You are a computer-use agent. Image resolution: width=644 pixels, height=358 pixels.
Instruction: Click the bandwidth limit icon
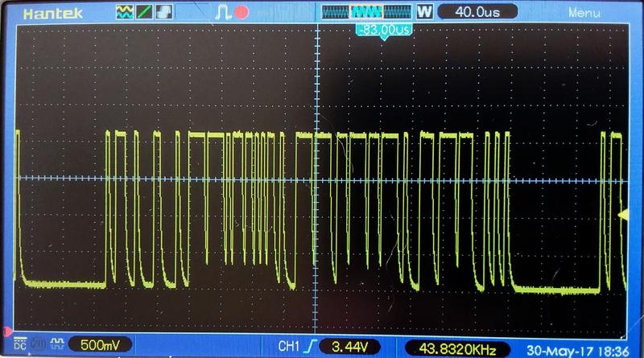click(57, 344)
